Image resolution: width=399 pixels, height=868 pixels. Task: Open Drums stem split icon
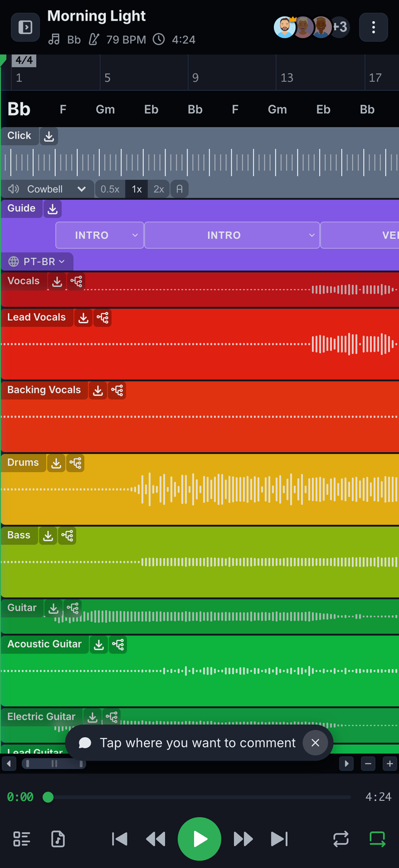point(76,463)
